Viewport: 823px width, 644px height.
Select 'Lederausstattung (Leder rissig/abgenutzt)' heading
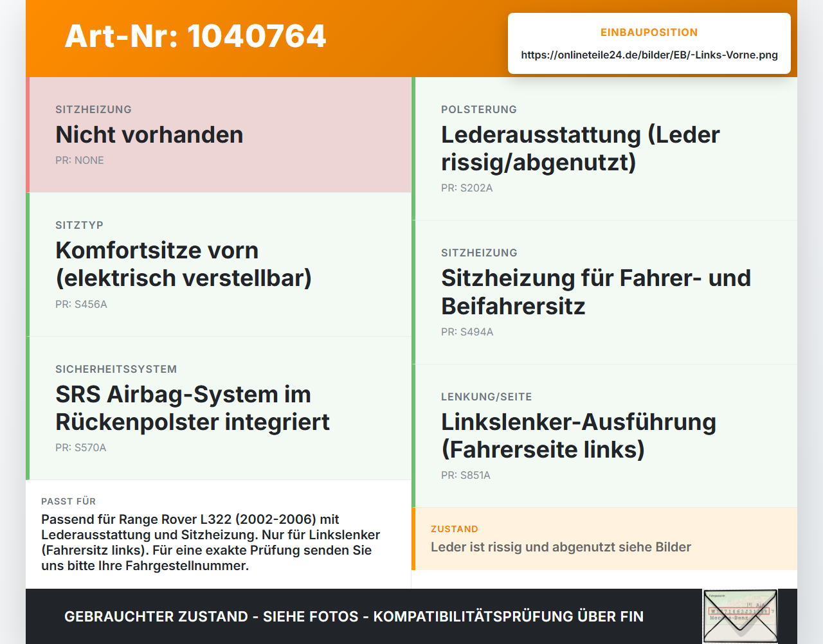(x=581, y=148)
